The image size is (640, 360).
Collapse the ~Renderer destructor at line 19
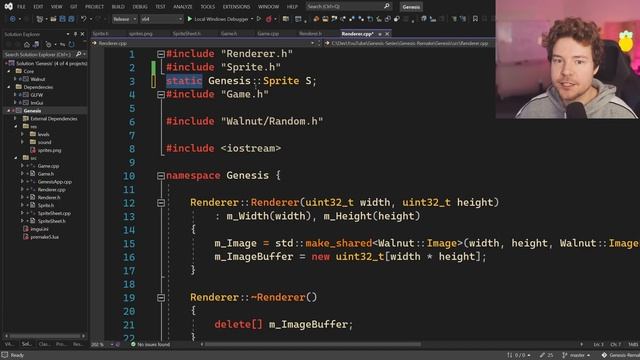[161, 298]
